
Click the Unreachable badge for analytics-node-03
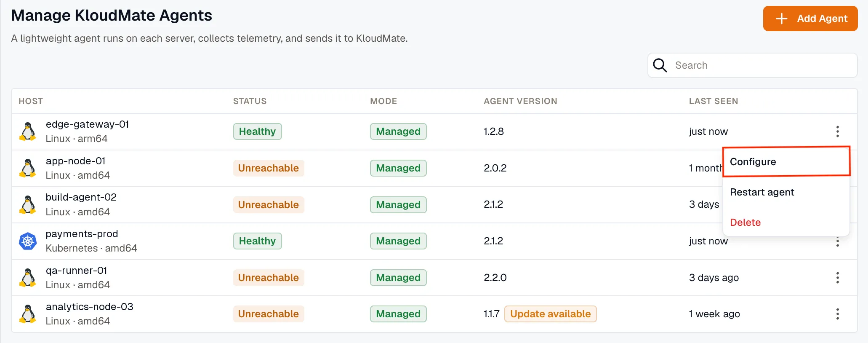[x=269, y=314]
